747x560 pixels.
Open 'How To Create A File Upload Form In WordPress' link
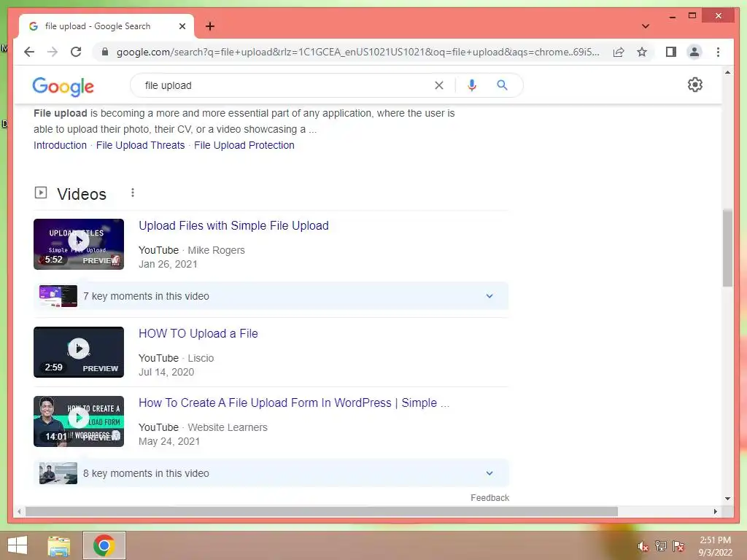coord(294,402)
